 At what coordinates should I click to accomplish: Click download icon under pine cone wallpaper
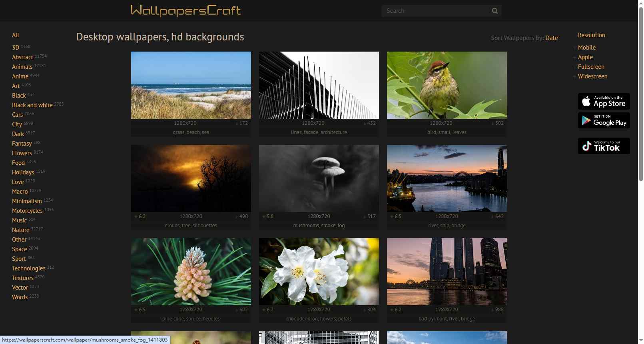click(x=237, y=310)
